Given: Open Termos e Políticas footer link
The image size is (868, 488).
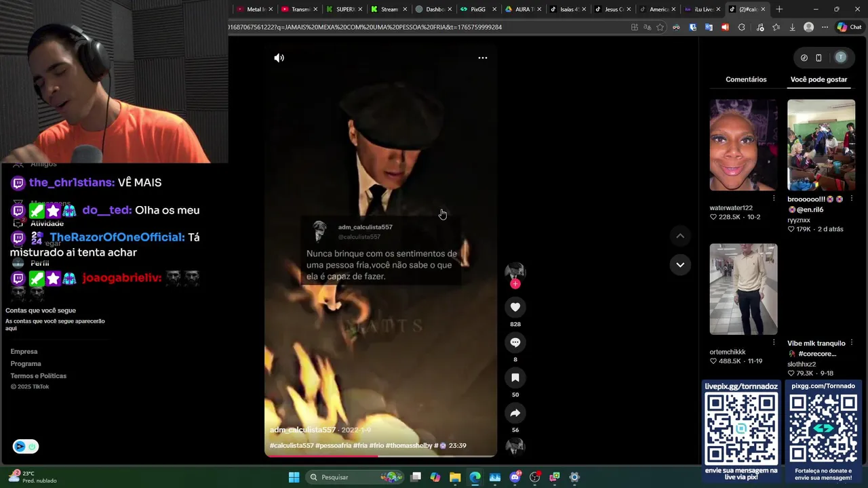Looking at the screenshot, I should [39, 375].
